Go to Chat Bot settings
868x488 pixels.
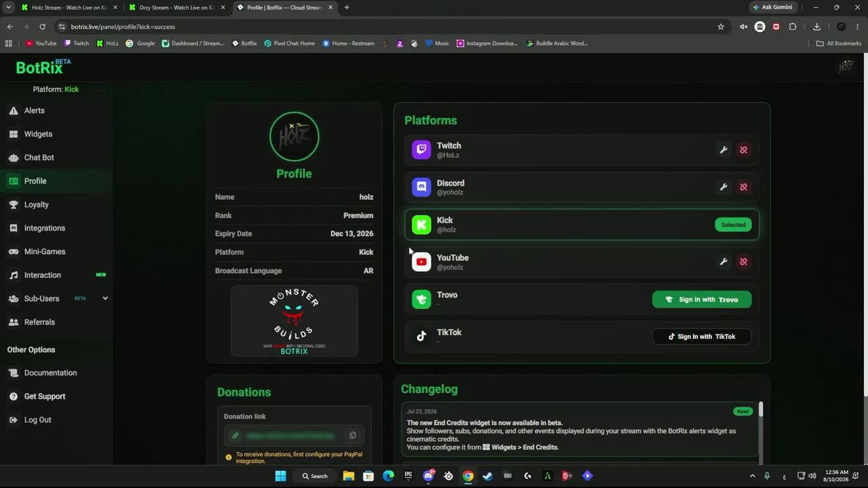point(56,157)
